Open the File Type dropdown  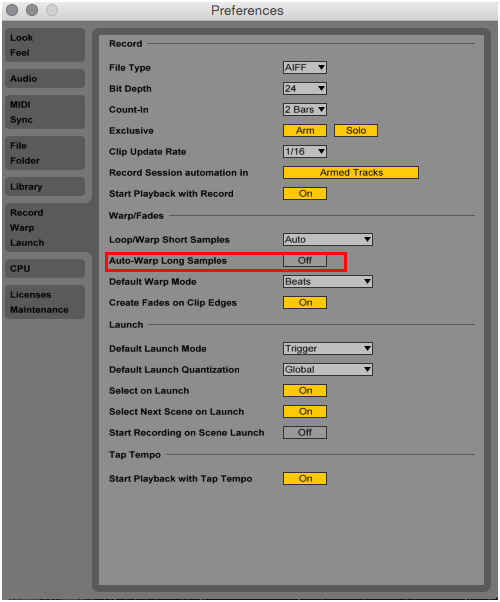click(305, 68)
